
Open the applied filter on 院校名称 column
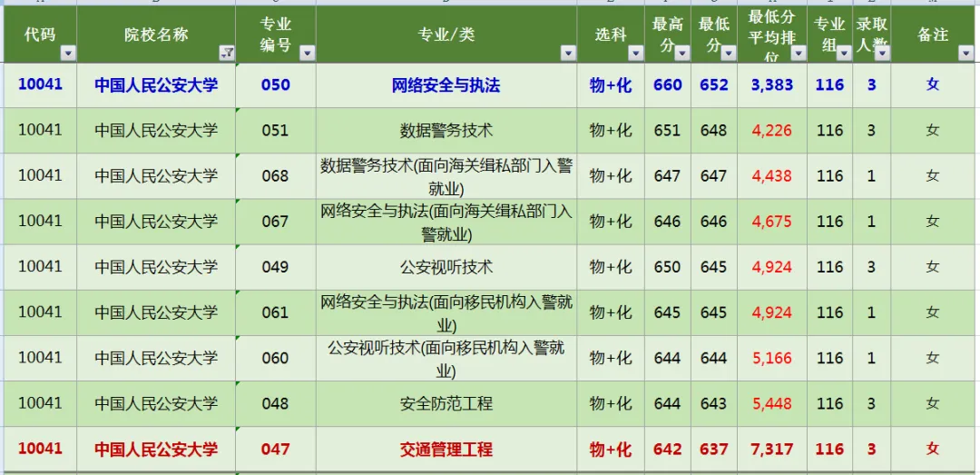point(227,54)
